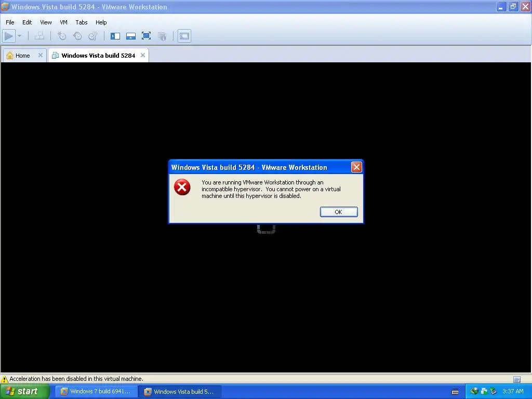Open the File menu

[10, 22]
